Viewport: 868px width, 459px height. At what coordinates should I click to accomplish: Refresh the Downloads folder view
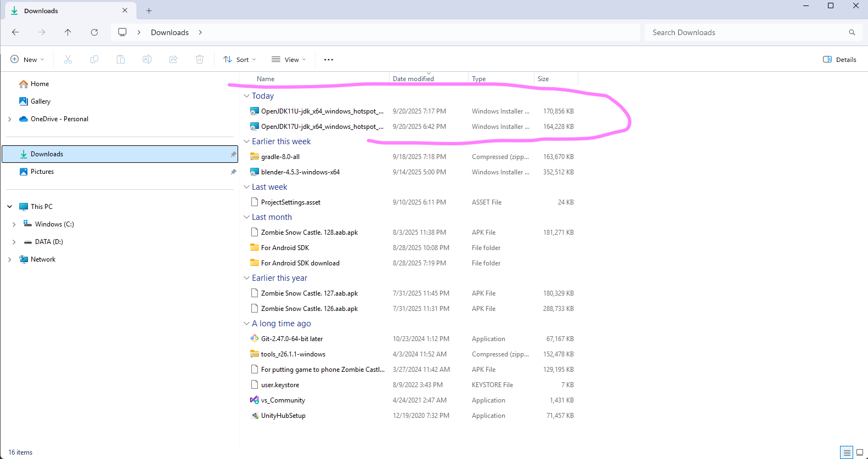pos(94,32)
